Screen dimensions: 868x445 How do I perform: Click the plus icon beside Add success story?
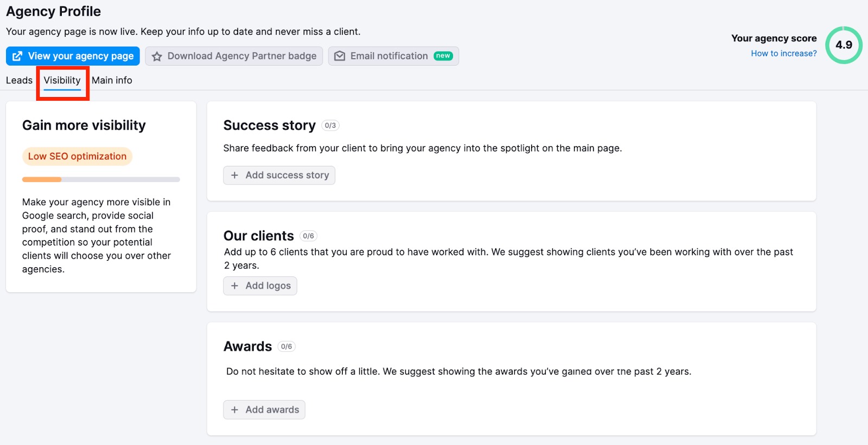click(x=234, y=175)
